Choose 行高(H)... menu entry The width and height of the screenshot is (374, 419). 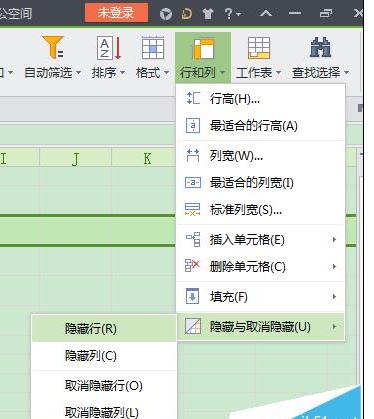point(260,99)
